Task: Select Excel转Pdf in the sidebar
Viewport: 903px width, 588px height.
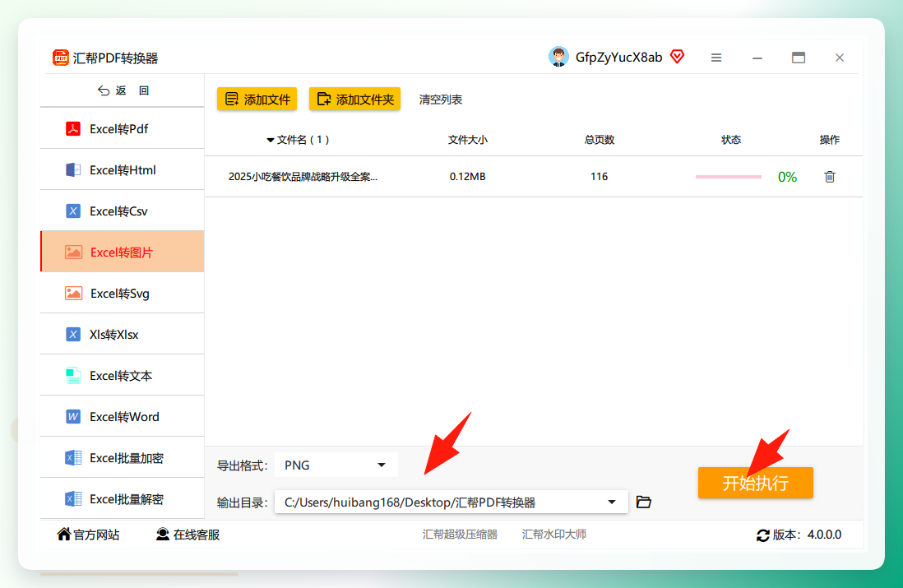Action: click(x=122, y=129)
